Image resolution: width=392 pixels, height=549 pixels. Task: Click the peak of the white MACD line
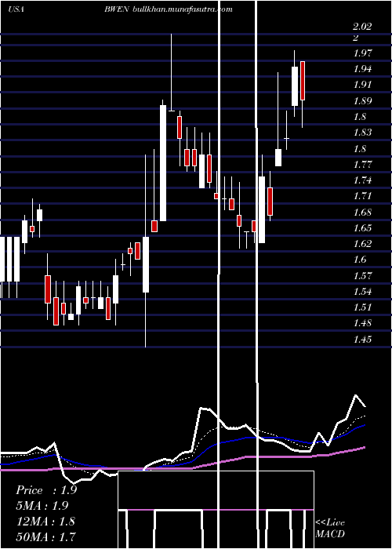click(356, 395)
